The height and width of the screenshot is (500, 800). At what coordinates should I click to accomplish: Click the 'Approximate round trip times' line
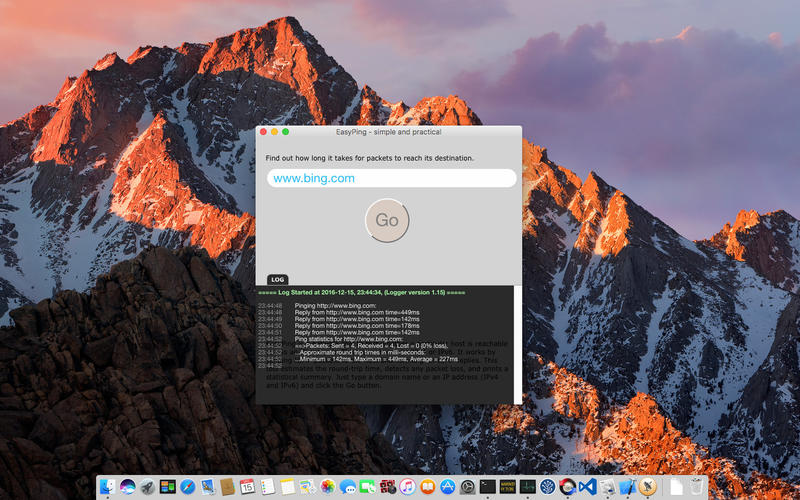point(360,352)
